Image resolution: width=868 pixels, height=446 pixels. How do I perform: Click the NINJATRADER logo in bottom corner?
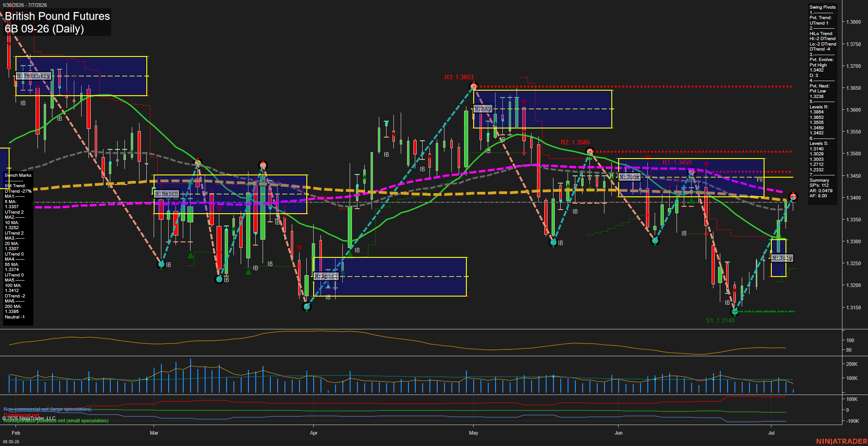coord(842,441)
